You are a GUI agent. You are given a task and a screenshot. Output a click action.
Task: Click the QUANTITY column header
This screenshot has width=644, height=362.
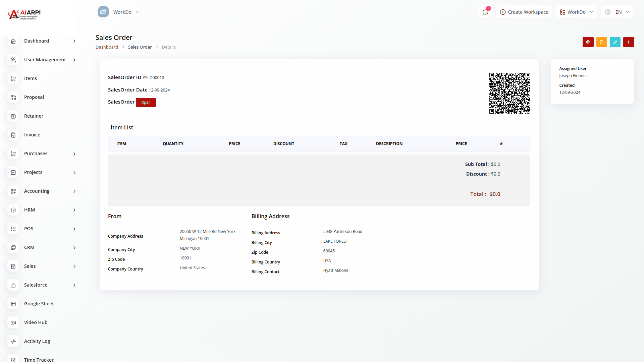(173, 144)
